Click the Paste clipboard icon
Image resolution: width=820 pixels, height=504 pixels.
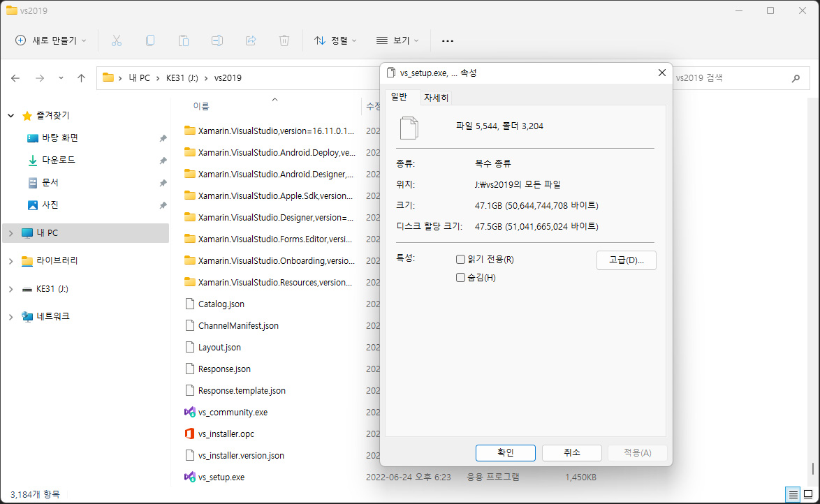(x=184, y=40)
